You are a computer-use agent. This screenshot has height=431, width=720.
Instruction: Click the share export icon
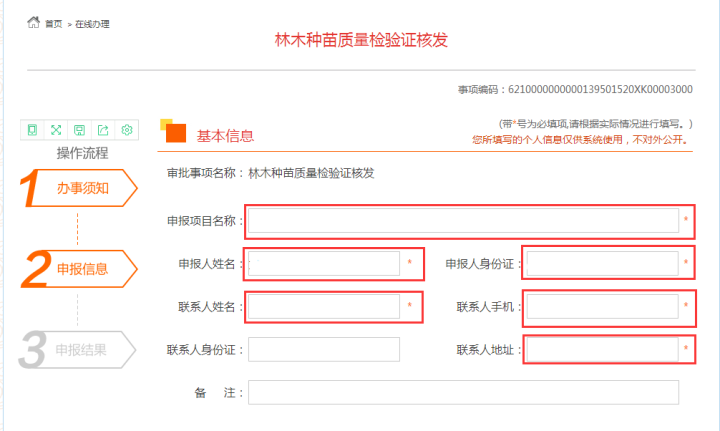pyautogui.click(x=103, y=130)
